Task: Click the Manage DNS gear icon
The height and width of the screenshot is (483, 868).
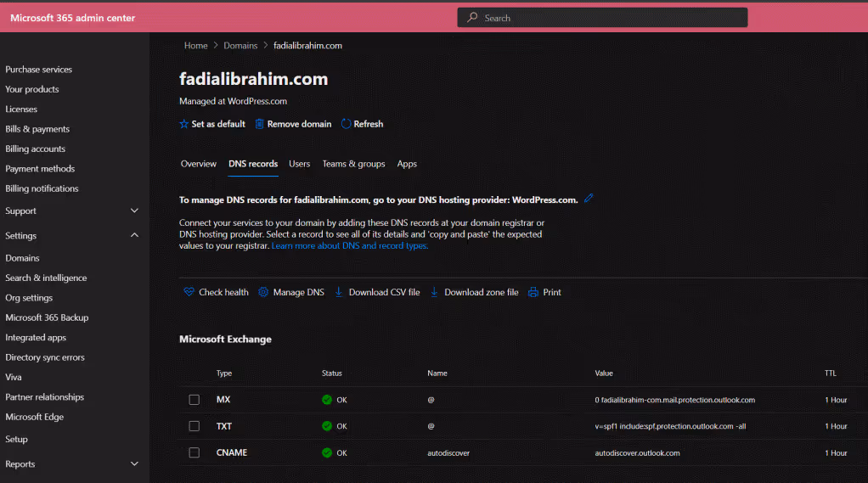Action: click(x=263, y=292)
